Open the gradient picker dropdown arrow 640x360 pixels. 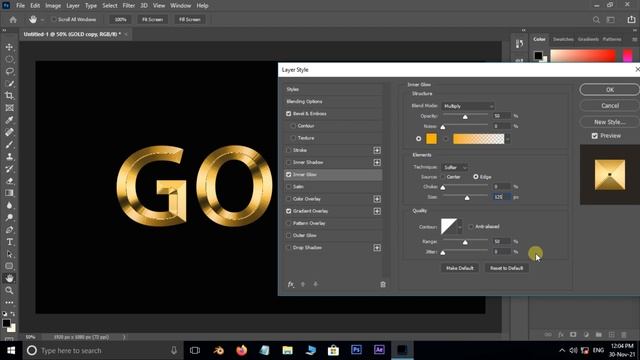pyautogui.click(x=507, y=139)
